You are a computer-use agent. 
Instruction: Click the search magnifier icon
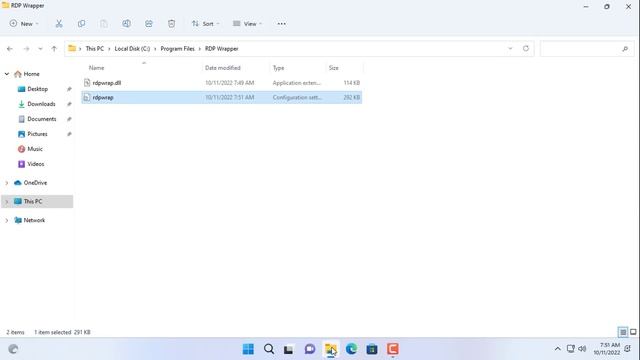click(625, 49)
